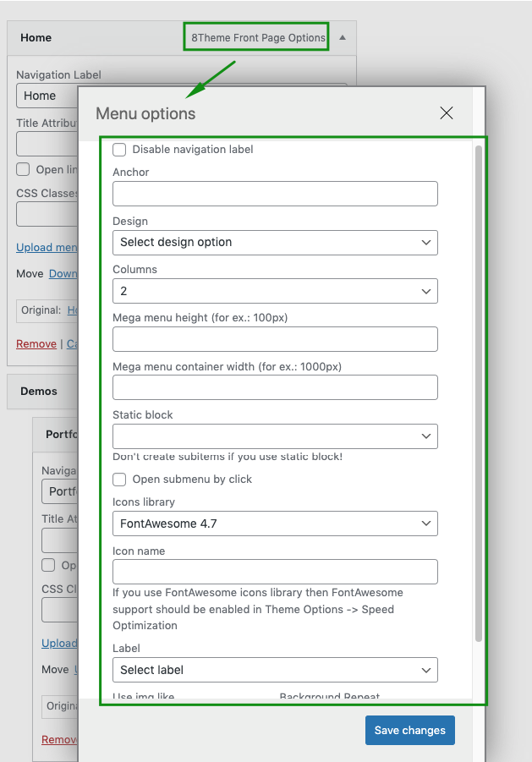
Task: Open the Static block dropdown
Action: (275, 436)
